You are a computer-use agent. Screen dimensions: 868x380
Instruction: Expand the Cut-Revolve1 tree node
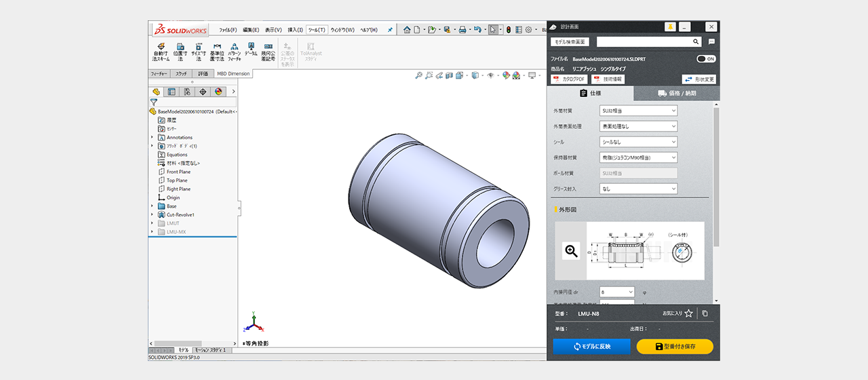[152, 214]
